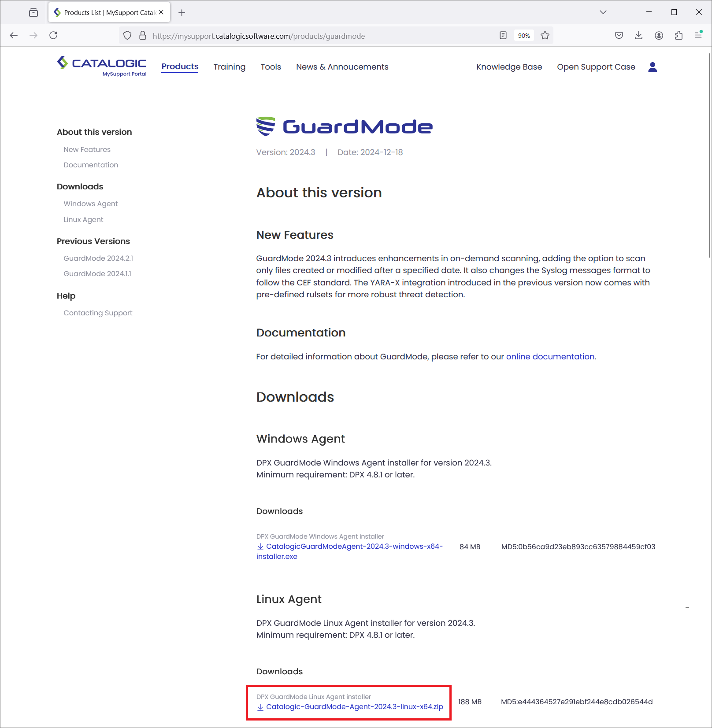712x728 pixels.
Task: Click the page vertical scrollbar
Action: (x=708, y=154)
